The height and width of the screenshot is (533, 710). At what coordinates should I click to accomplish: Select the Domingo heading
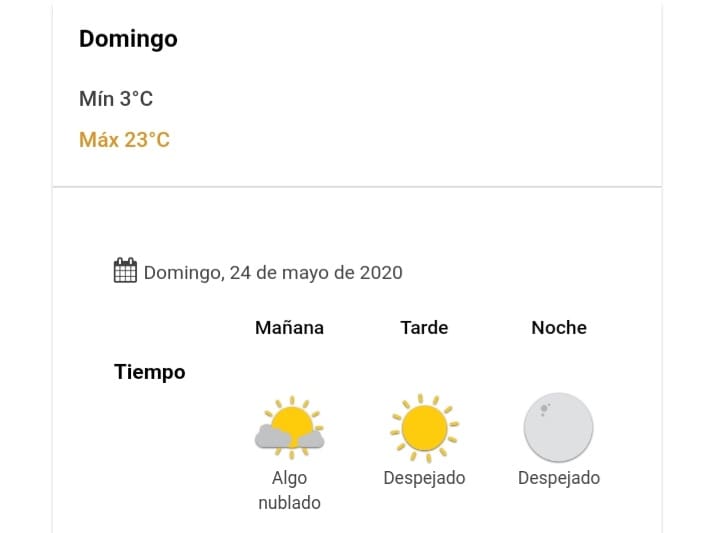point(128,39)
